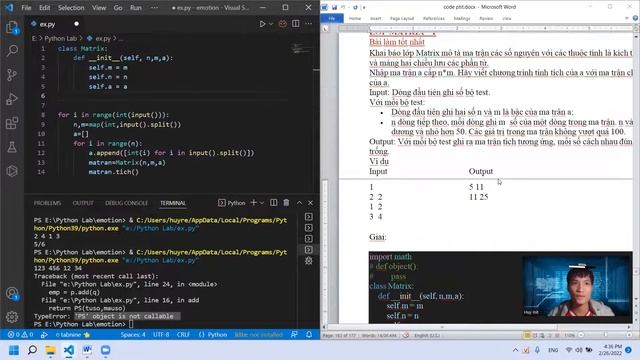Switch to the Problems panel tab
This screenshot has width=640, height=360.
47,203
